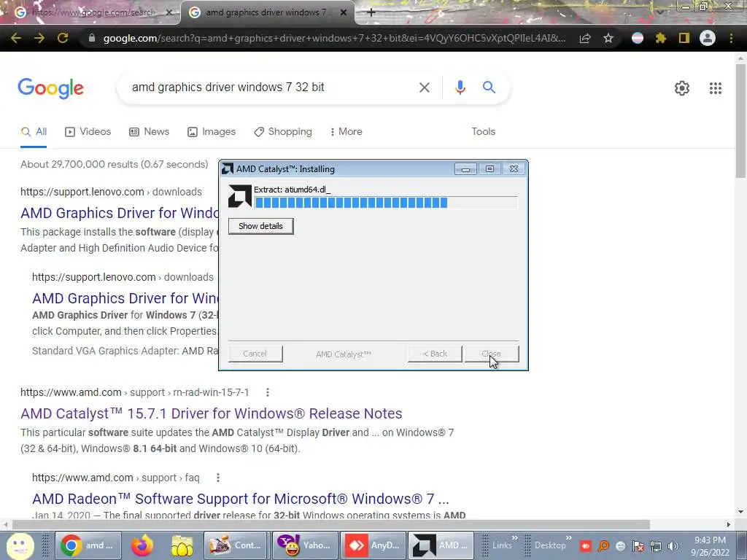Open AnyDesk taskbar item
The width and height of the screenshot is (747, 560).
click(373, 545)
